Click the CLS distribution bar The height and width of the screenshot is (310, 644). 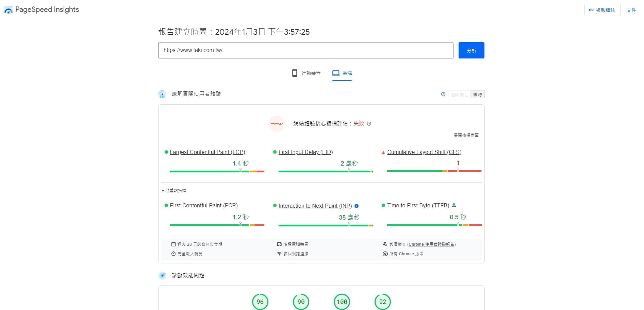click(434, 171)
